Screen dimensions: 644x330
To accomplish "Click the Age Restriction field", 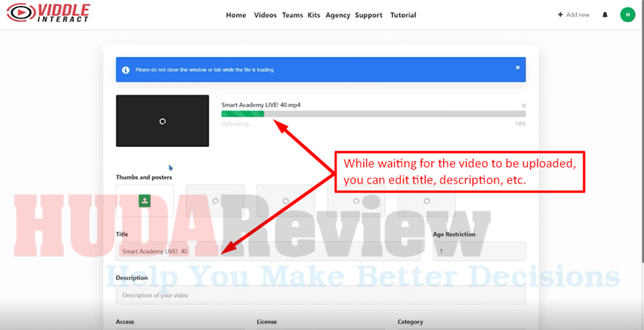I will click(x=479, y=252).
